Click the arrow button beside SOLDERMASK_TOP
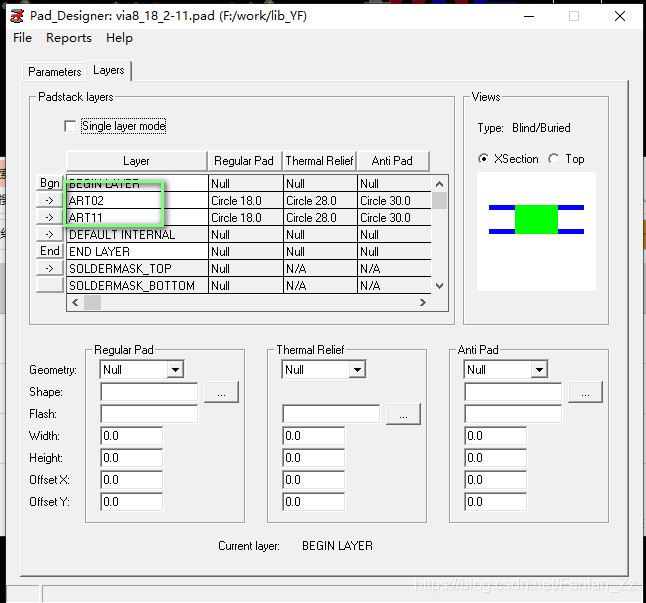Viewport: 646px width, 603px height. tap(49, 268)
